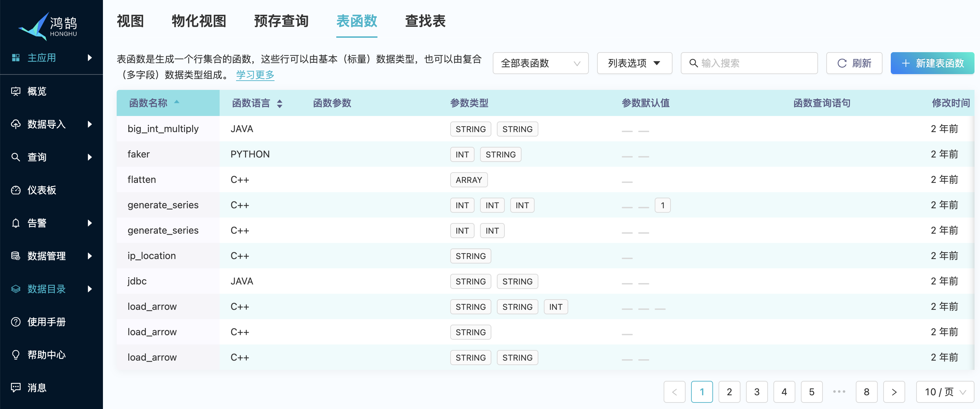The height and width of the screenshot is (409, 980).
Task: Click the ARRAY type tag in flatten row
Action: [469, 180]
